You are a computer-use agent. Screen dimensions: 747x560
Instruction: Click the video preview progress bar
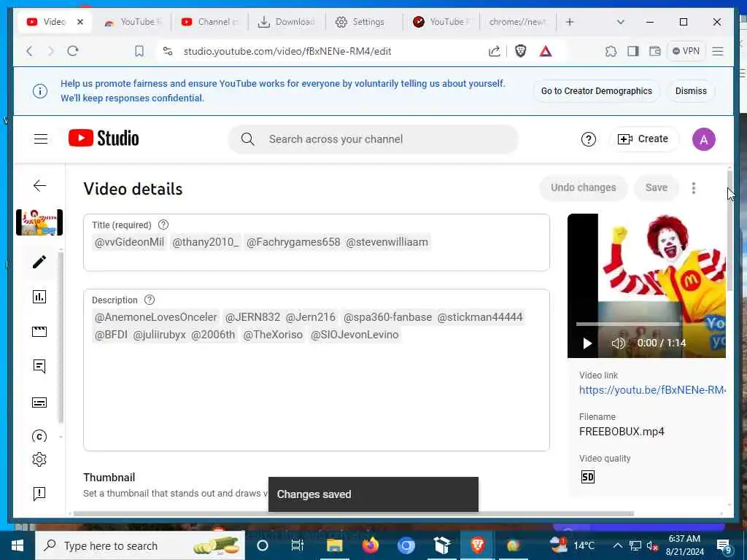(x=650, y=324)
